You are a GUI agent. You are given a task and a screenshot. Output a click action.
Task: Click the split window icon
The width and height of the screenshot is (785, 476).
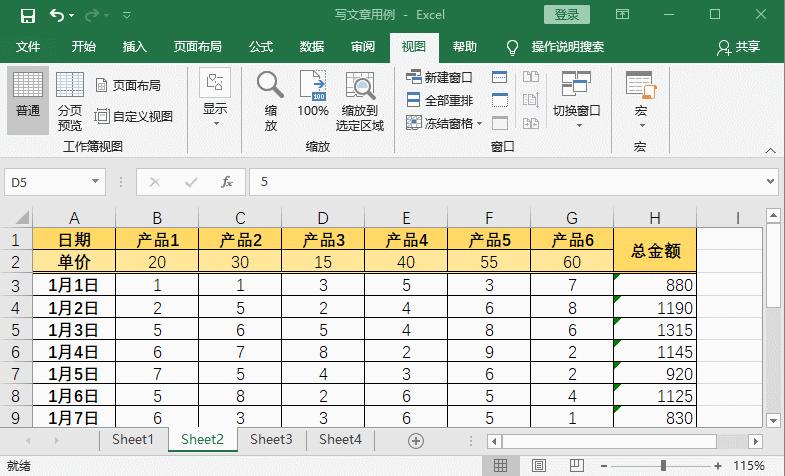point(500,77)
